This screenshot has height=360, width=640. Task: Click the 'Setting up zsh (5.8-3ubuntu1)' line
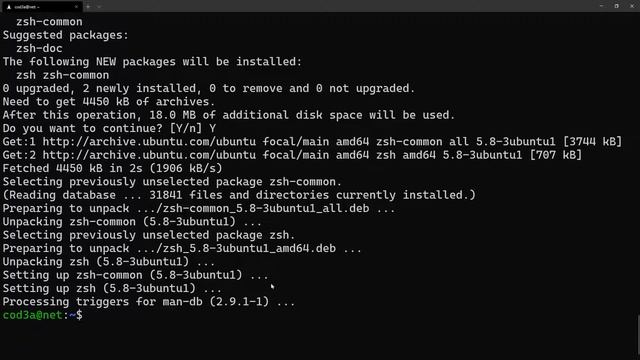112,288
